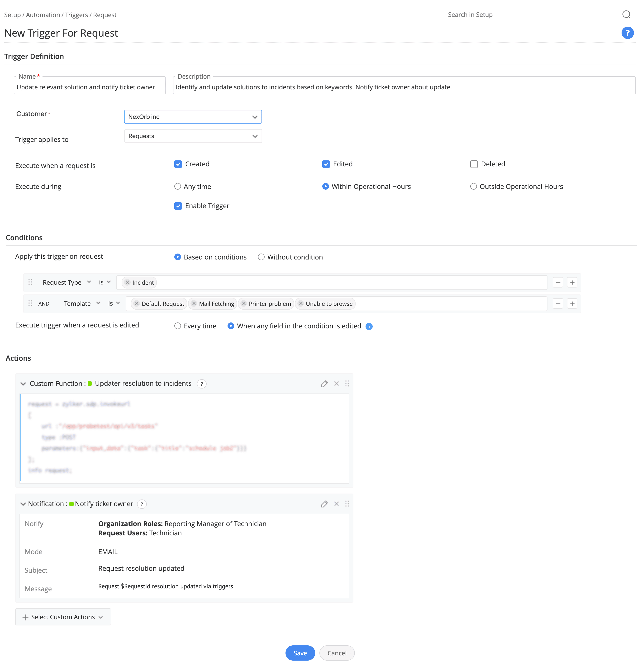Select the Without condition radio option
The width and height of the screenshot is (642, 672).
pos(261,257)
